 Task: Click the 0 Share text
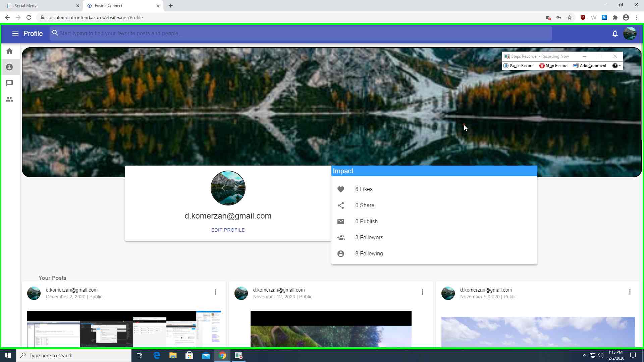(x=365, y=205)
